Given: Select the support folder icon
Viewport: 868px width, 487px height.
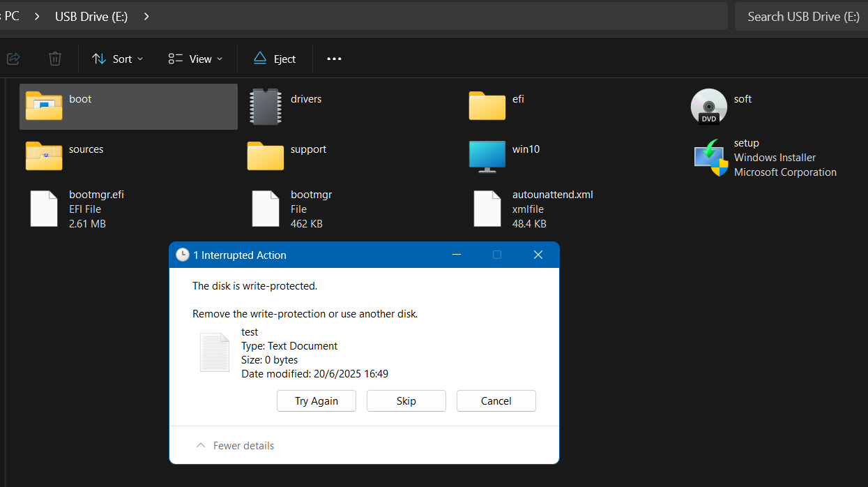Looking at the screenshot, I should pyautogui.click(x=266, y=156).
